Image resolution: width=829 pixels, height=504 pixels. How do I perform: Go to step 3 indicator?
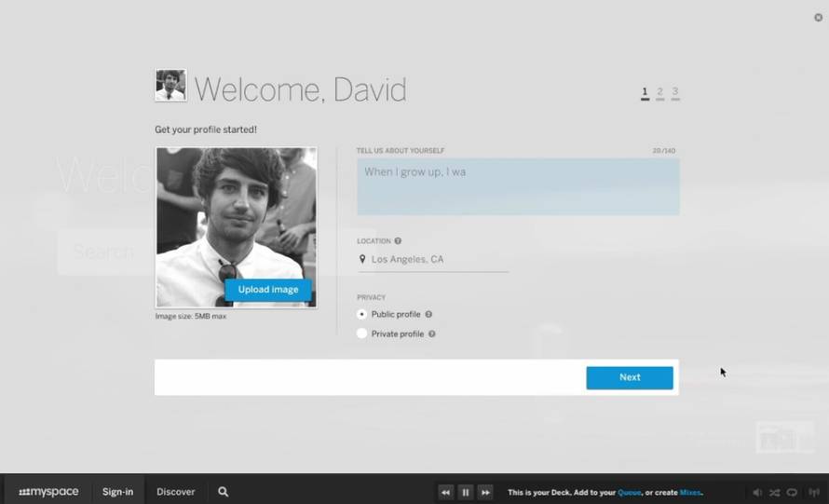tap(675, 93)
